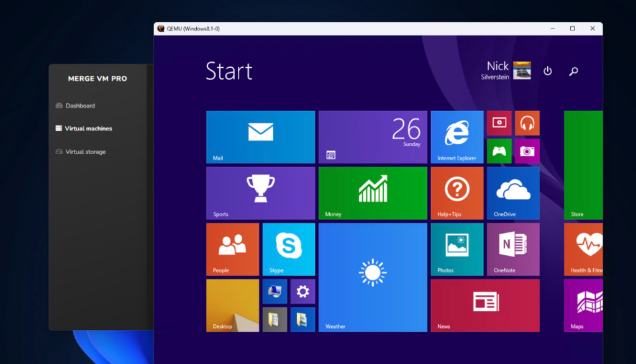Open the Mail tile
Viewport: 636px width, 364px height.
(260, 137)
